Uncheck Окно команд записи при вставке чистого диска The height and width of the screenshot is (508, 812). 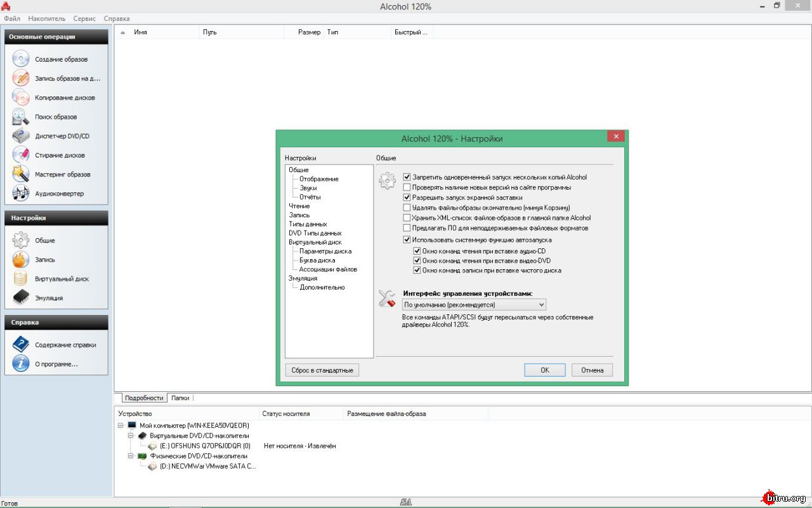click(417, 271)
